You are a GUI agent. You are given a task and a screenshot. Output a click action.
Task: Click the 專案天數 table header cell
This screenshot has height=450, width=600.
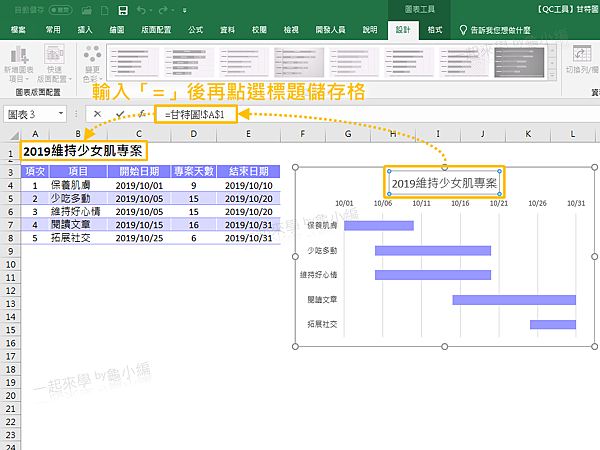[x=194, y=171]
